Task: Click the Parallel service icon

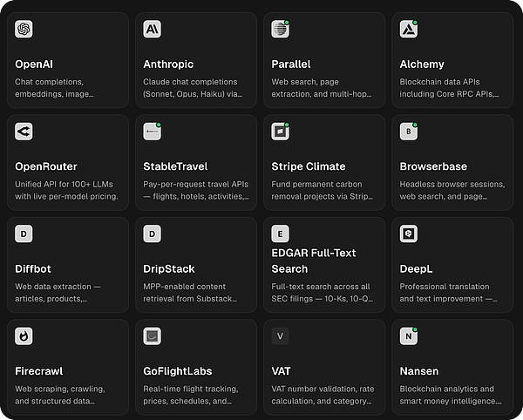Action: [x=280, y=29]
